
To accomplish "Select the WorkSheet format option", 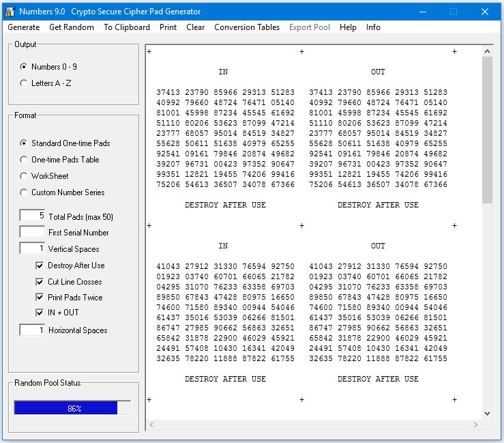I will pyautogui.click(x=44, y=176).
